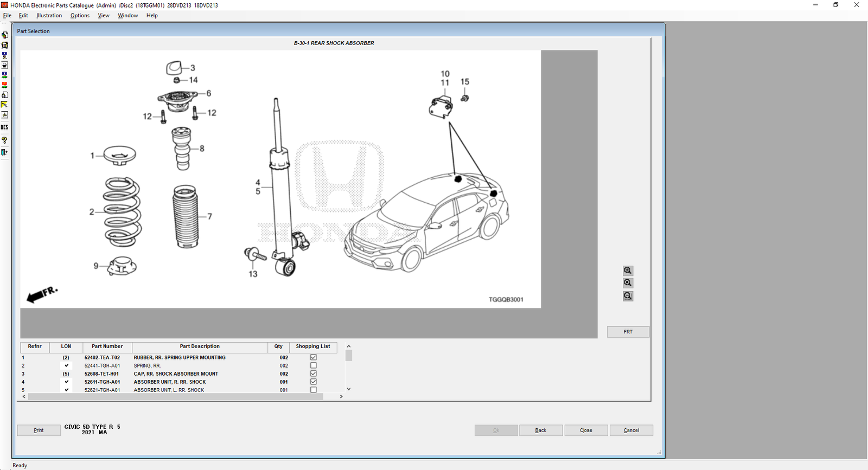Click callout number 8 by the bump stop
Screen dimensions: 868x470
202,149
